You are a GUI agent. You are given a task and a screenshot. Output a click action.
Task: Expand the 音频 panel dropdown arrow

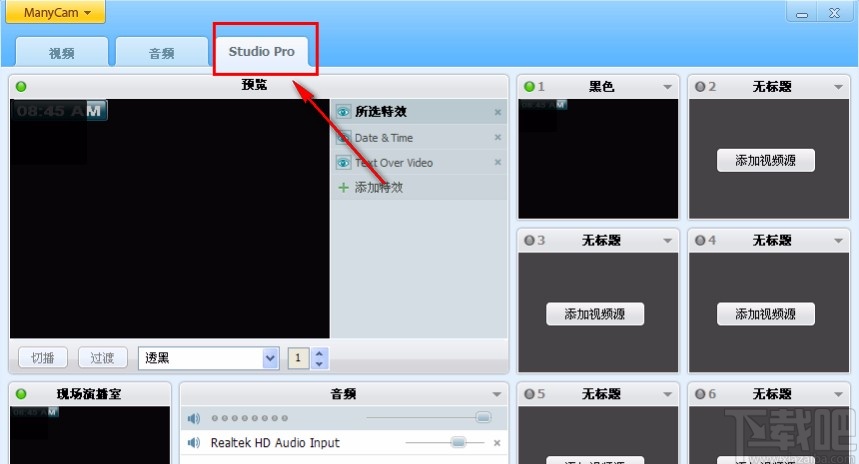pyautogui.click(x=496, y=394)
